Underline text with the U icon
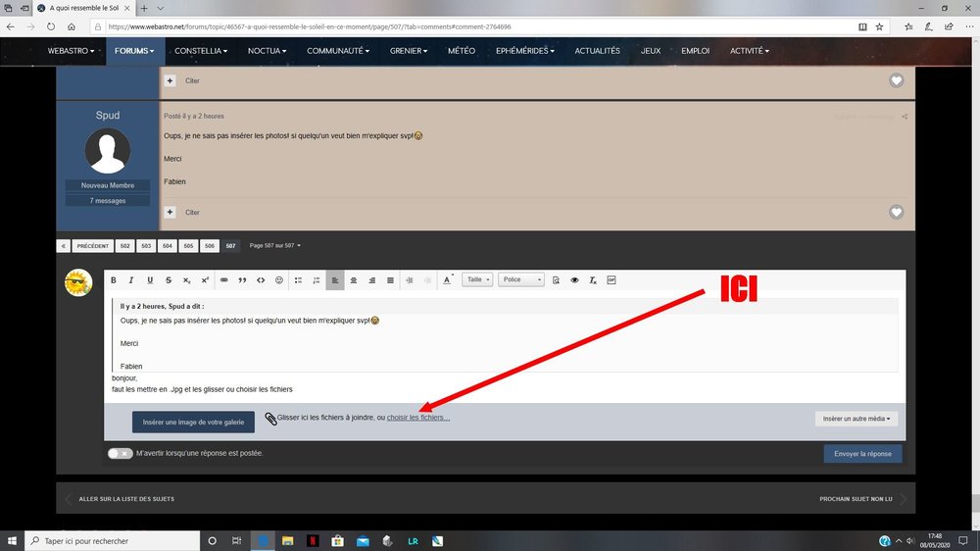Screen dimensions: 980x551 tap(150, 280)
